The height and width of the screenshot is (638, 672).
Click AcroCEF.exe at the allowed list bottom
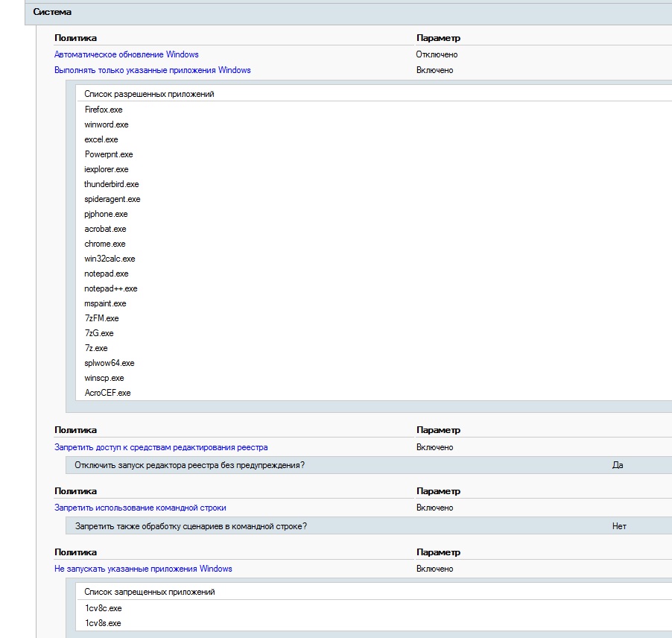(x=107, y=393)
